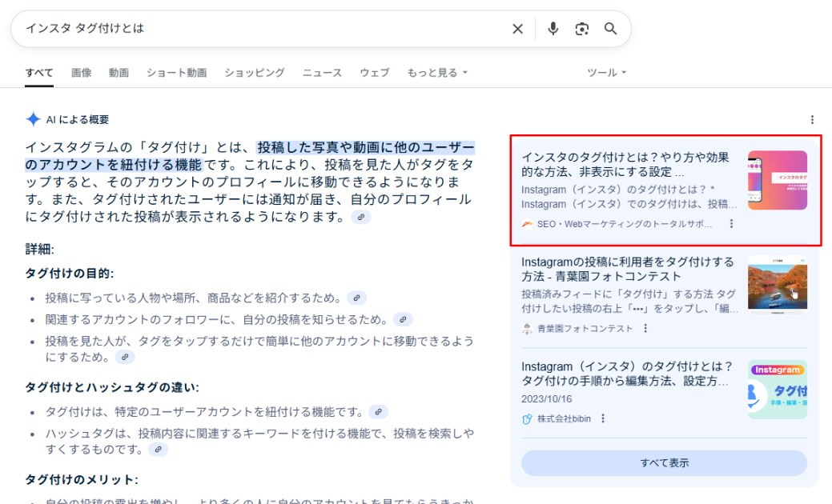The width and height of the screenshot is (832, 504).
Task: Click the 株式会社bibin source name
Action: pos(564,418)
